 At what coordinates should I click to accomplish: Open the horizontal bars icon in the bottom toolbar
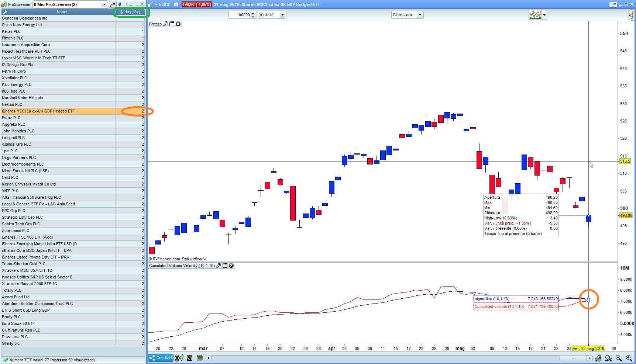pyautogui.click(x=200, y=358)
